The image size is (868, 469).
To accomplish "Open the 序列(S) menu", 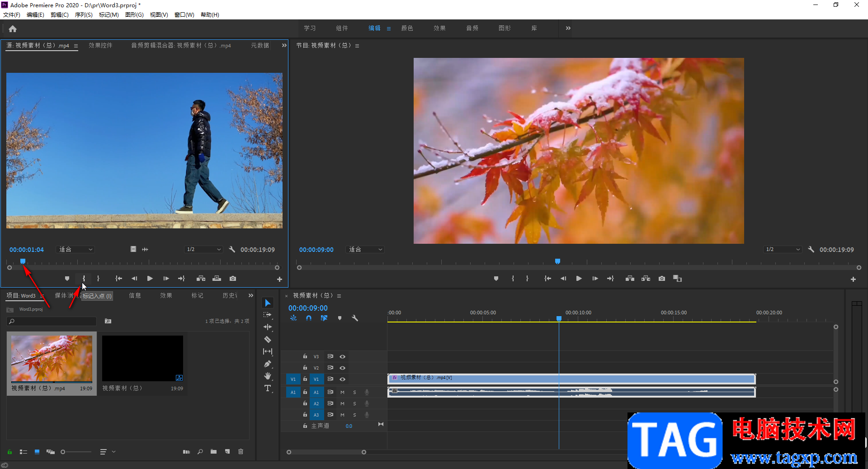I will pos(84,14).
